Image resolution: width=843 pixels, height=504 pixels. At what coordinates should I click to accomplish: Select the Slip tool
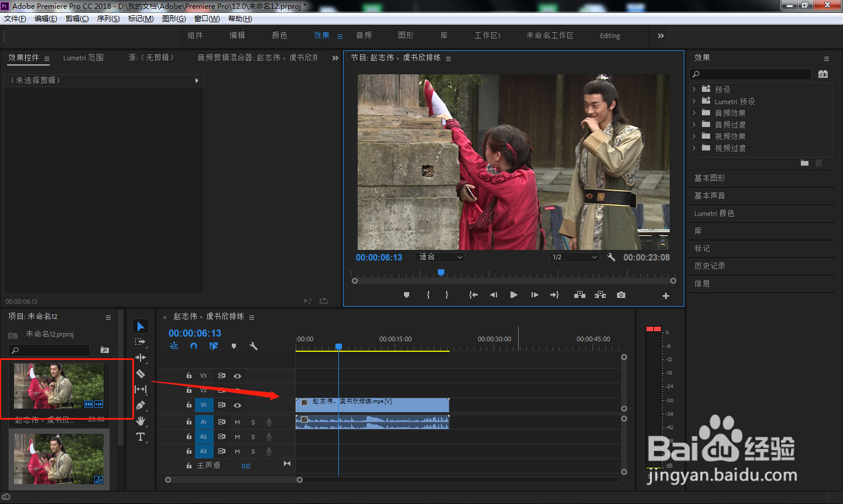point(140,389)
